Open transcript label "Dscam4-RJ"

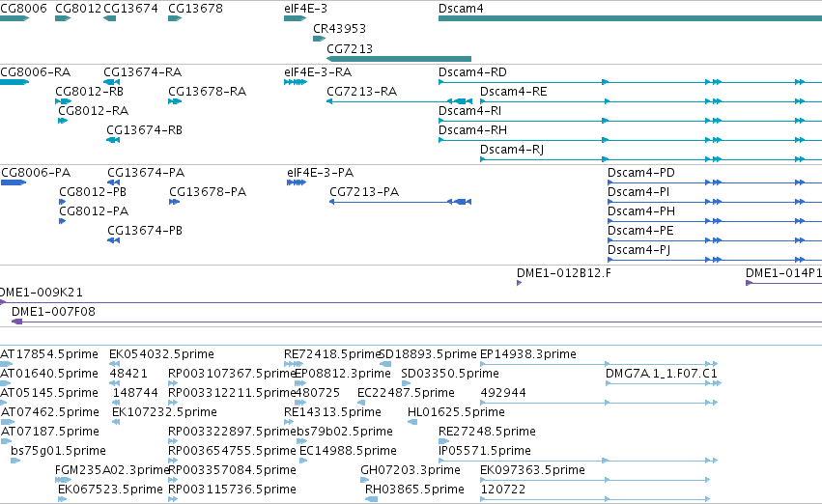point(512,150)
